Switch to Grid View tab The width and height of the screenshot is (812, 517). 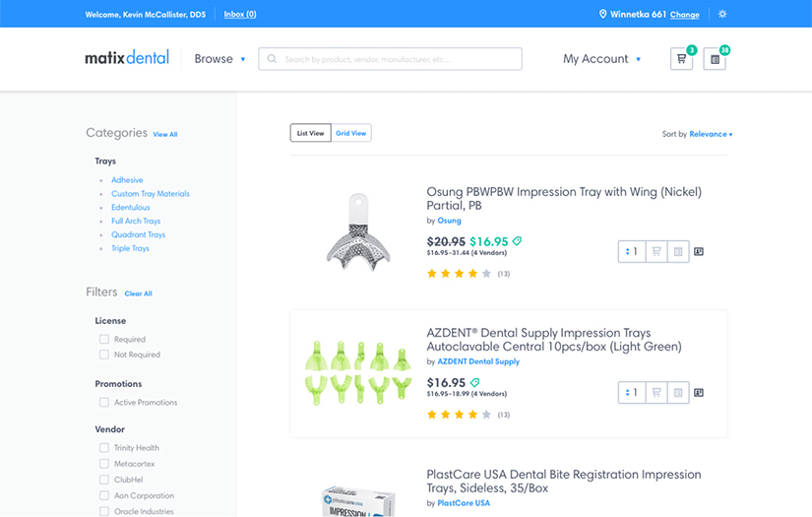351,133
